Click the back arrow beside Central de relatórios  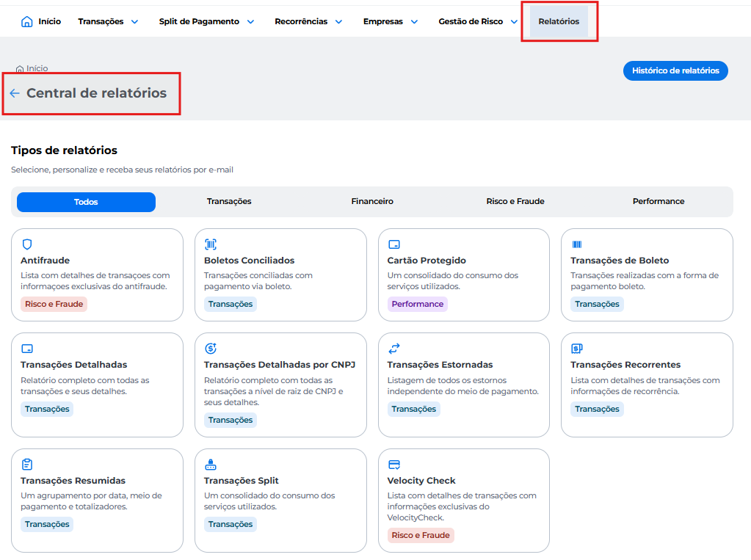[15, 93]
